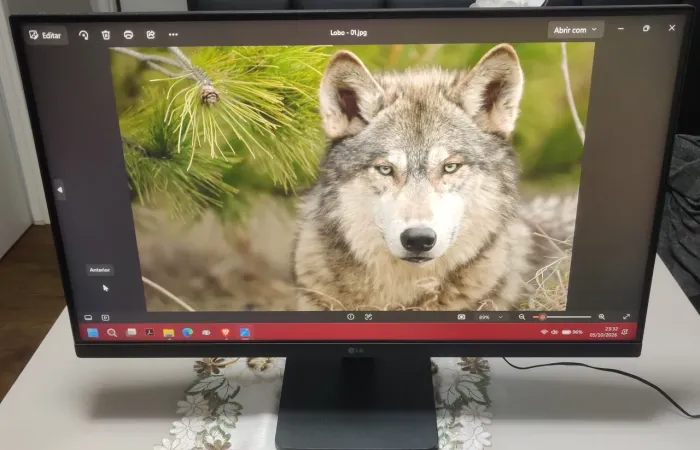Click the Editar button
Viewport: 700px width, 450px height.
point(46,35)
